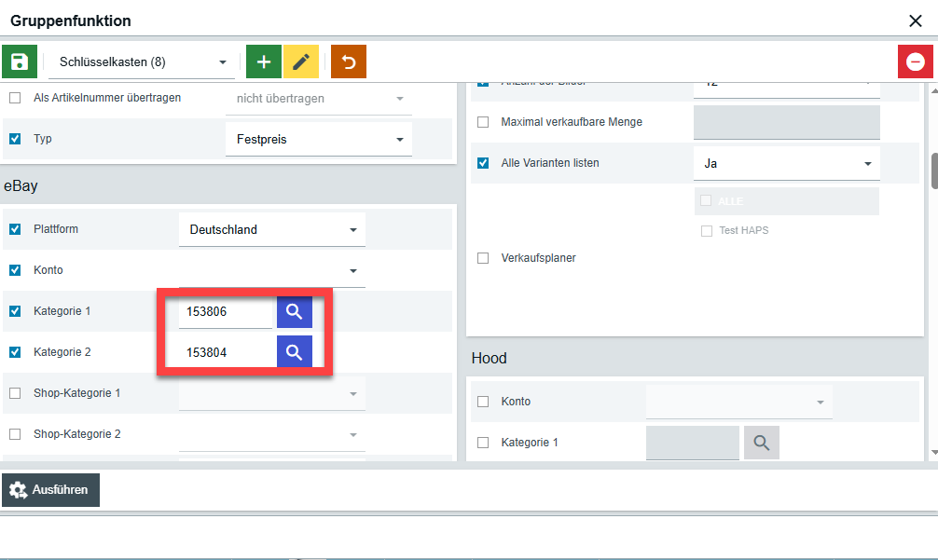Click the vertical scrollbar thumb
The width and height of the screenshot is (938, 560).
pyautogui.click(x=933, y=170)
